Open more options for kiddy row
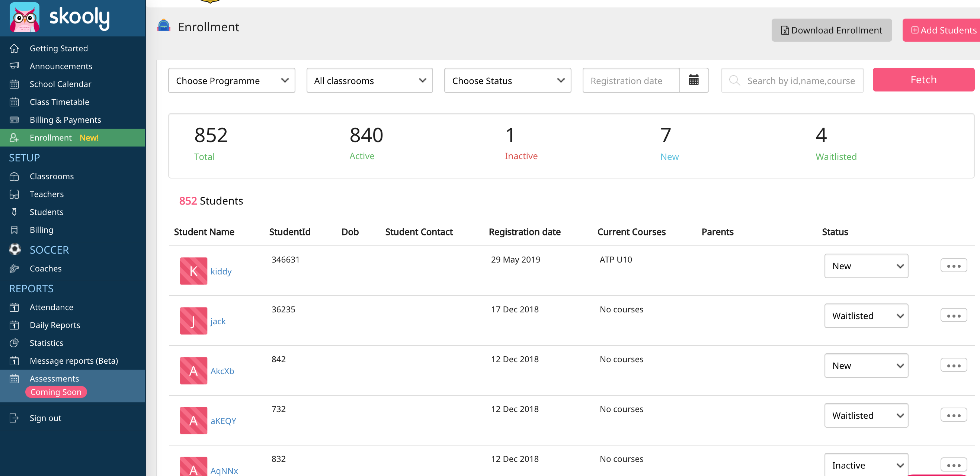 954,266
